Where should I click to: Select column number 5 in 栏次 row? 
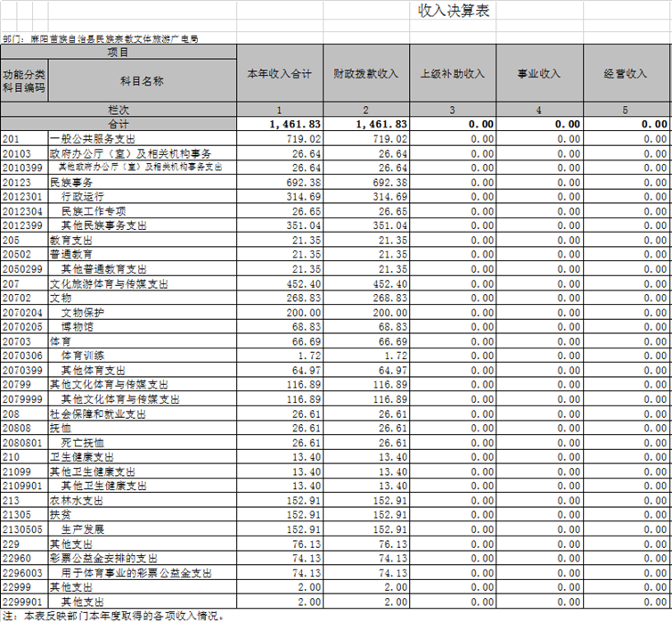[x=626, y=110]
